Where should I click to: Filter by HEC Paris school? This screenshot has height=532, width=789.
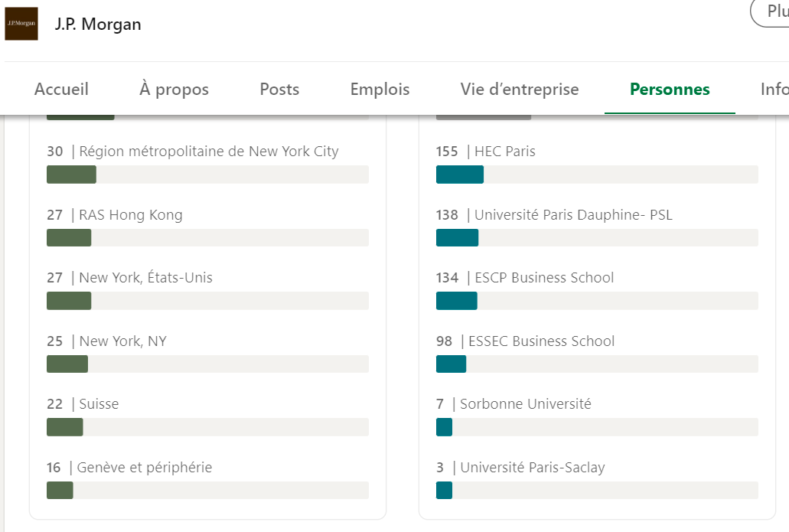(597, 164)
